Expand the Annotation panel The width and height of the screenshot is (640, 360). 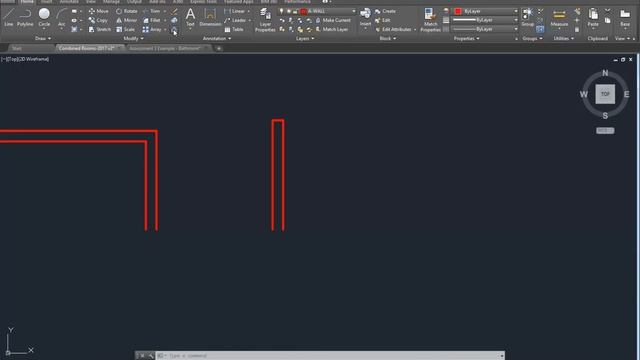click(x=217, y=38)
